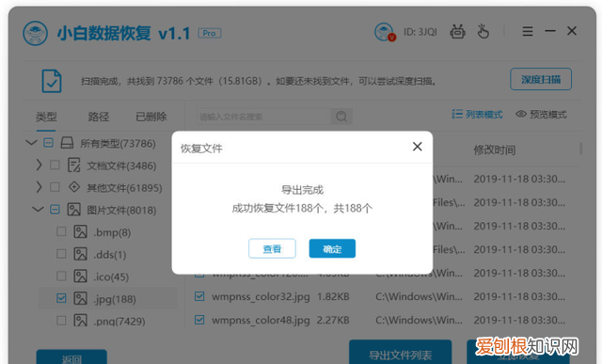Toggle the 所有类型(73786) checkbox
The image size is (602, 364).
(48, 143)
